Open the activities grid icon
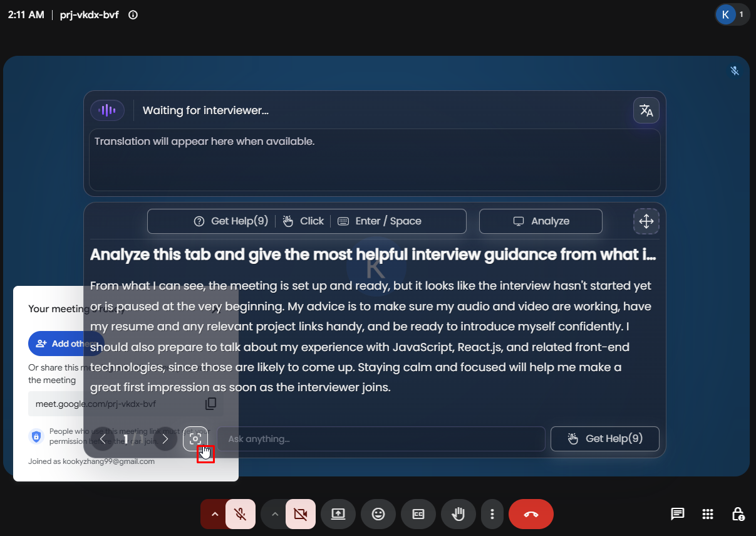This screenshot has height=536, width=756. click(708, 514)
